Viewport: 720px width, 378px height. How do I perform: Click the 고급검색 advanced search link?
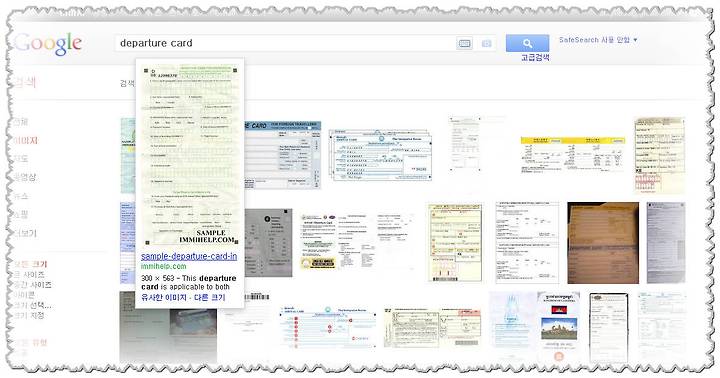(x=535, y=57)
